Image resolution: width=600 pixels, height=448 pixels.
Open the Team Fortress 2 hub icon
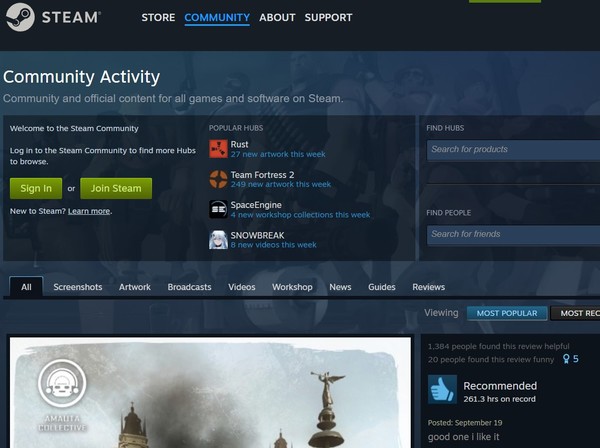[218, 179]
